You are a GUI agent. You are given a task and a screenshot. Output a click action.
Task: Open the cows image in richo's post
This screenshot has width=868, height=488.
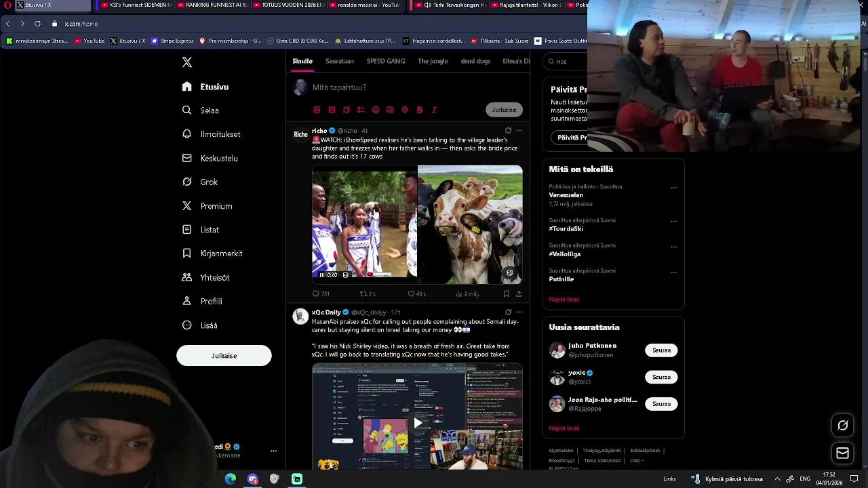click(470, 224)
